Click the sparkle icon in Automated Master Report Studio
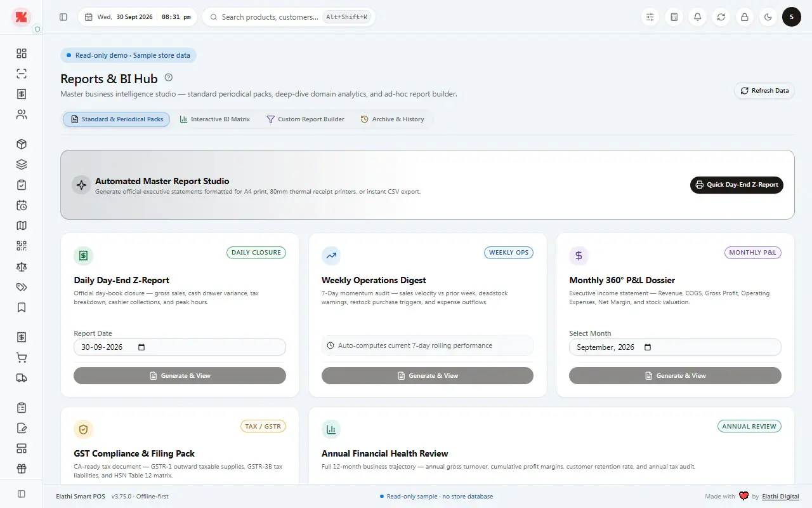This screenshot has width=812, height=508. pos(81,185)
